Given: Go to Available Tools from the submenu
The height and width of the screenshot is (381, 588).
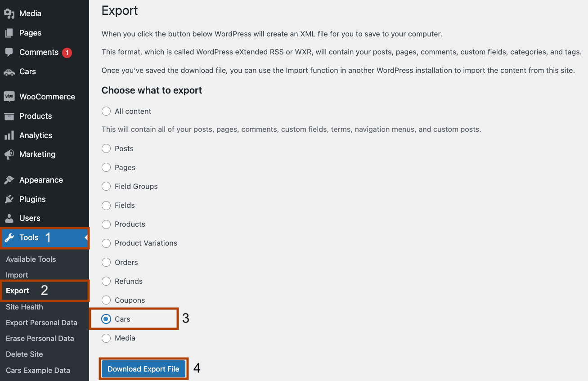Looking at the screenshot, I should (31, 259).
